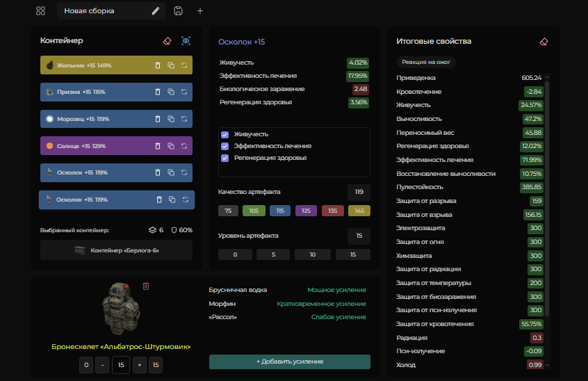This screenshot has width=588, height=381.
Task: Choose the purple 125 quality swatch
Action: 306,211
